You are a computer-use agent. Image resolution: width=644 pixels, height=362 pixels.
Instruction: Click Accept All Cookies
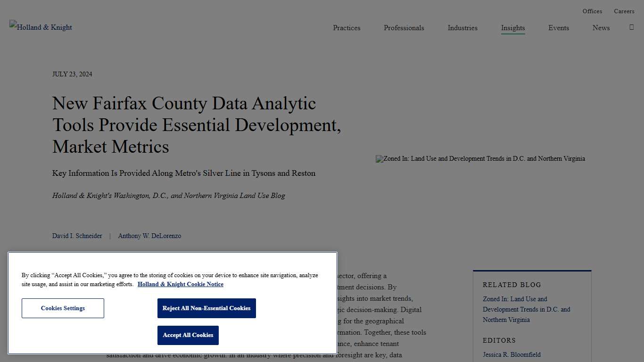pyautogui.click(x=188, y=335)
